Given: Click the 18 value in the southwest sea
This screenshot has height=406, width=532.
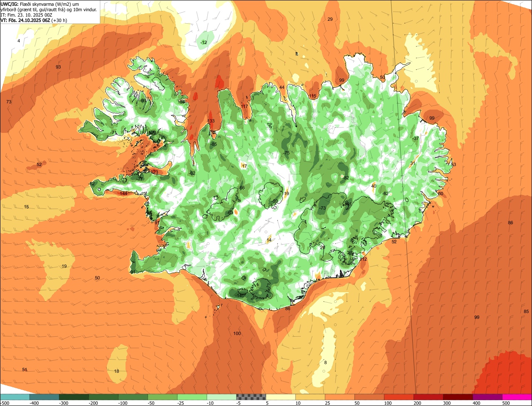Looking at the screenshot, I should tap(116, 371).
